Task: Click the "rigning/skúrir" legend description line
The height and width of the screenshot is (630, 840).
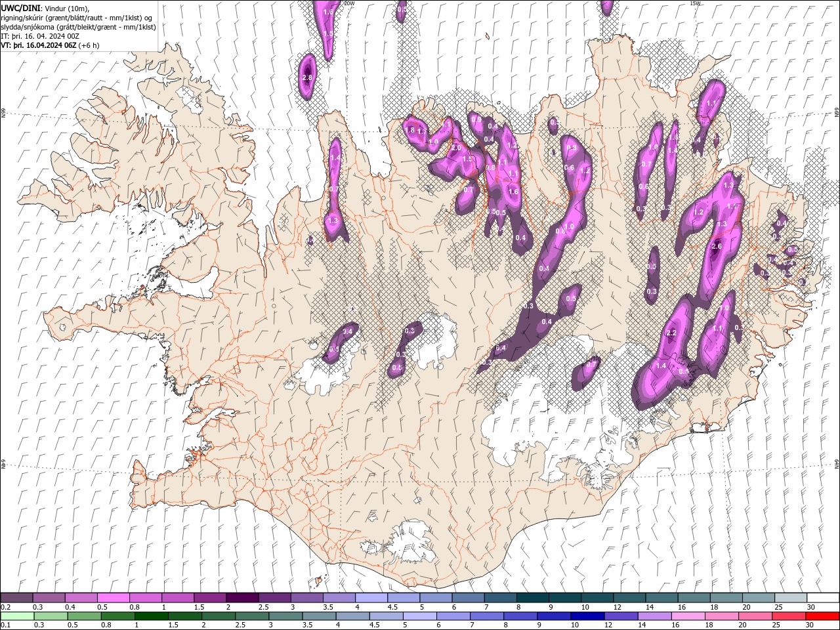Action: (77, 18)
